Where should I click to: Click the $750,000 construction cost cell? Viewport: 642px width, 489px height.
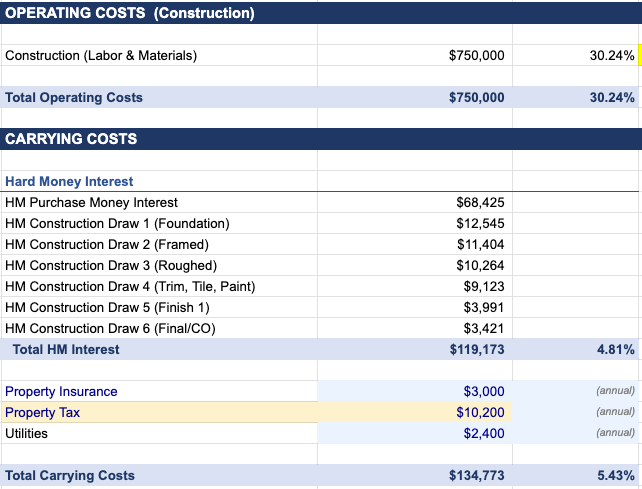[415, 55]
